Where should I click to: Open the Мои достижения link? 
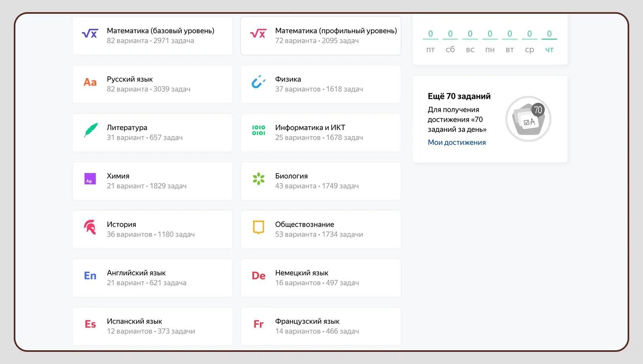click(457, 142)
